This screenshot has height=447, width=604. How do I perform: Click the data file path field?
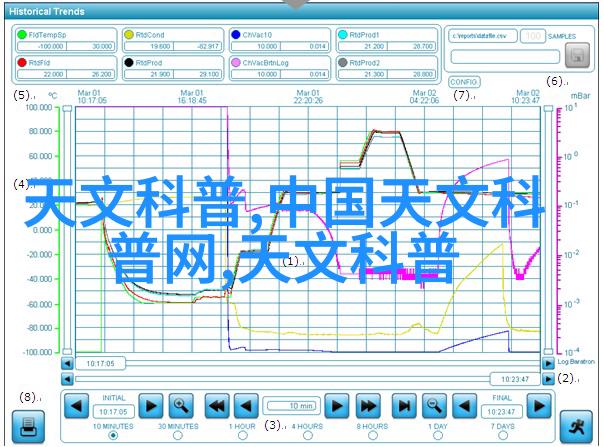[483, 36]
